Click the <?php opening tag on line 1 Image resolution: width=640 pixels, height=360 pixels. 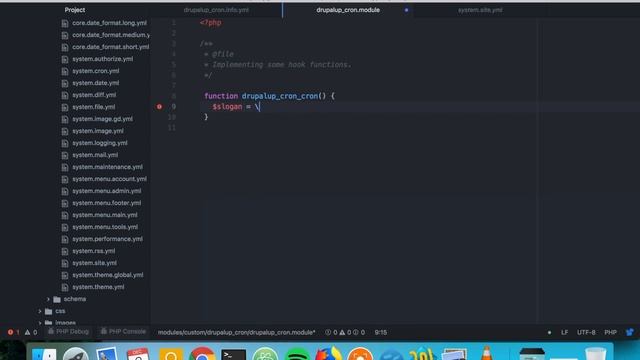coord(211,23)
